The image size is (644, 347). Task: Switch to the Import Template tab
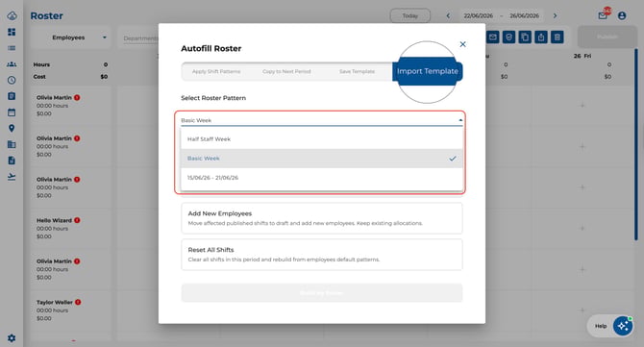coord(428,71)
